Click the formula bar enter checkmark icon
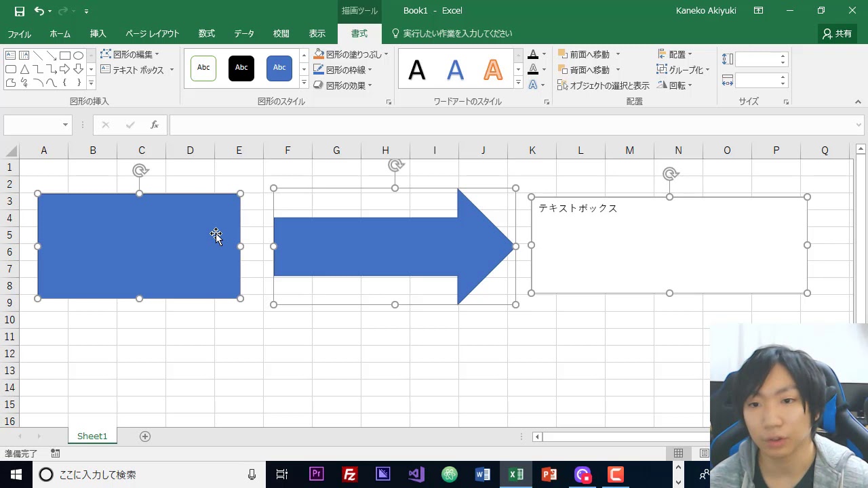 130,125
